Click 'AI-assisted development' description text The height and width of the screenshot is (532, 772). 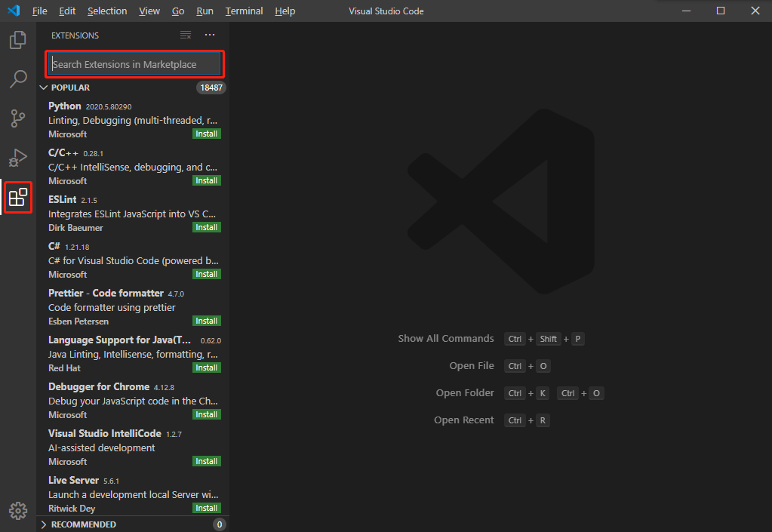click(101, 447)
